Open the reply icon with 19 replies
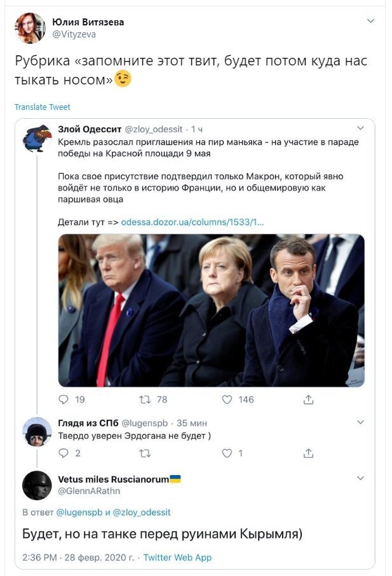The width and height of the screenshot is (392, 576). pos(64,399)
